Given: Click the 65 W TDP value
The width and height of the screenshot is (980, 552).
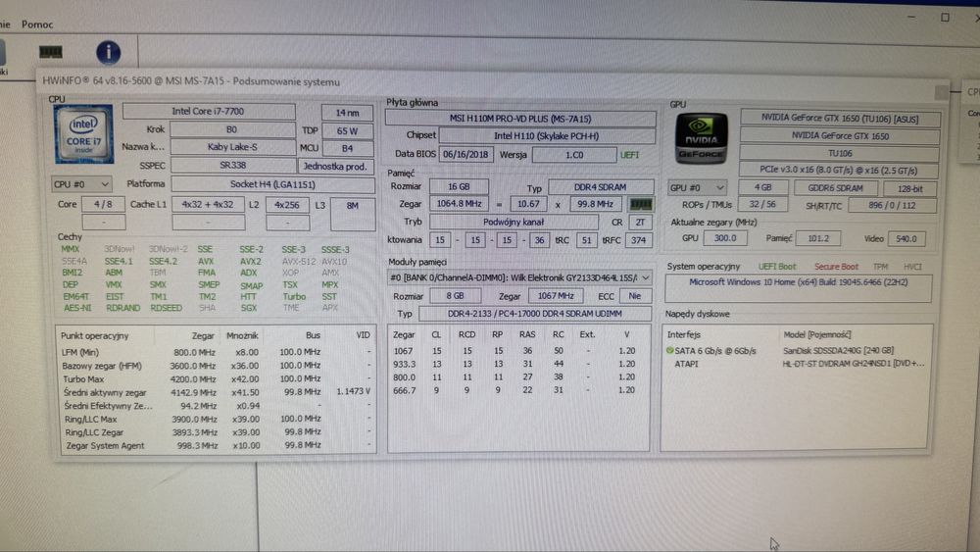Looking at the screenshot, I should pyautogui.click(x=348, y=131).
